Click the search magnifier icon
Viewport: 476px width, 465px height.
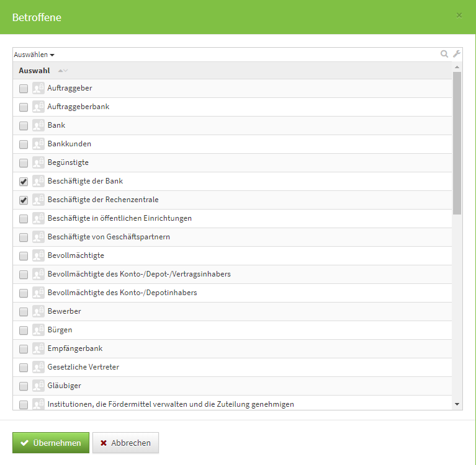[x=444, y=54]
